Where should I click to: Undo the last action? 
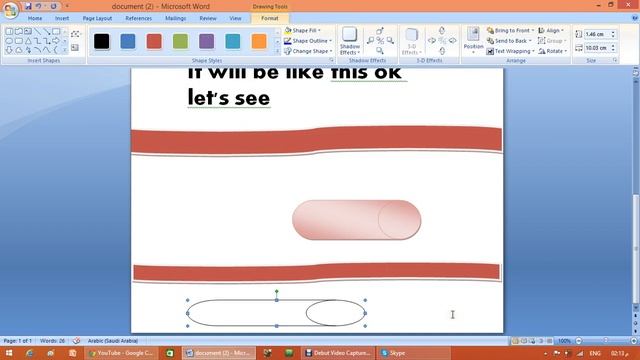pyautogui.click(x=38, y=6)
